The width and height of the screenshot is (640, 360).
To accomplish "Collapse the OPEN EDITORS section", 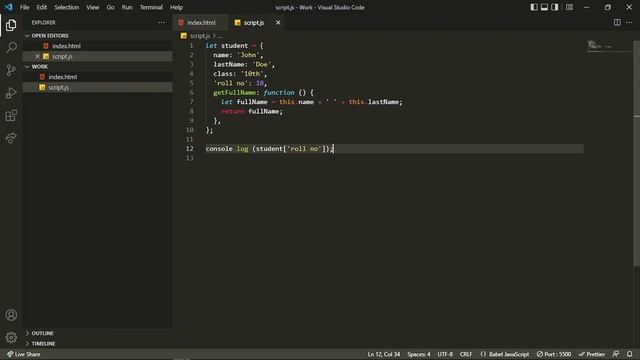I will click(98, 36).
